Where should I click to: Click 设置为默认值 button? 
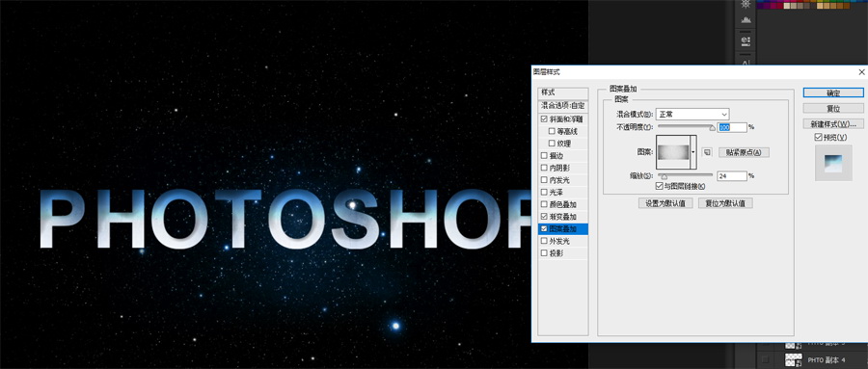point(665,203)
